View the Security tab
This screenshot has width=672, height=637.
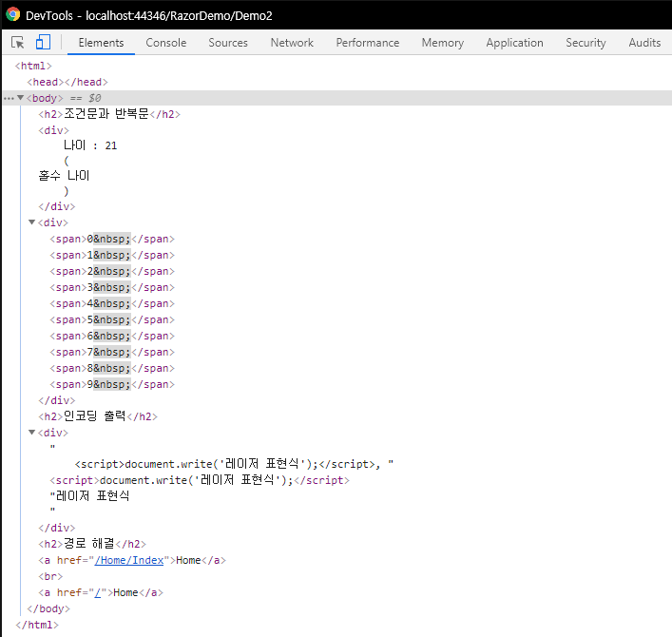586,43
